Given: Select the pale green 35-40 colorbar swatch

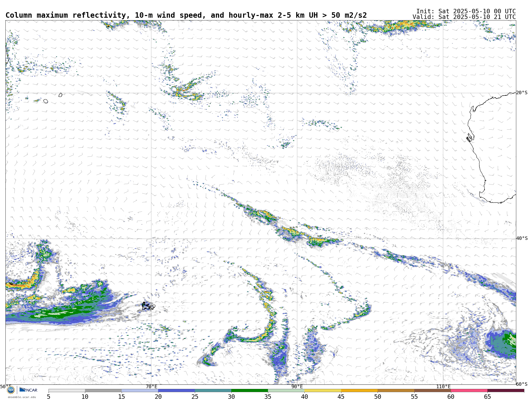Looking at the screenshot, I should pos(286,391).
